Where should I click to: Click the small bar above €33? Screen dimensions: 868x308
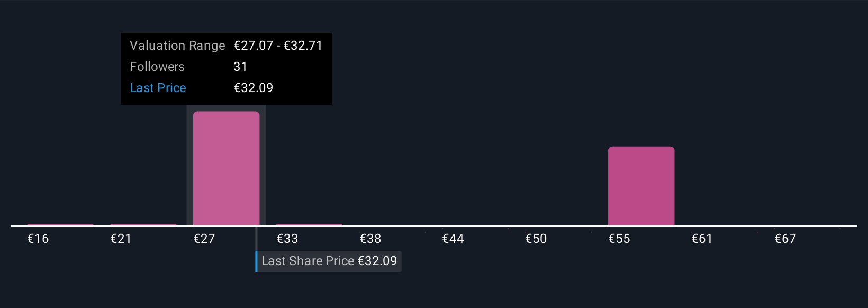[x=309, y=225]
